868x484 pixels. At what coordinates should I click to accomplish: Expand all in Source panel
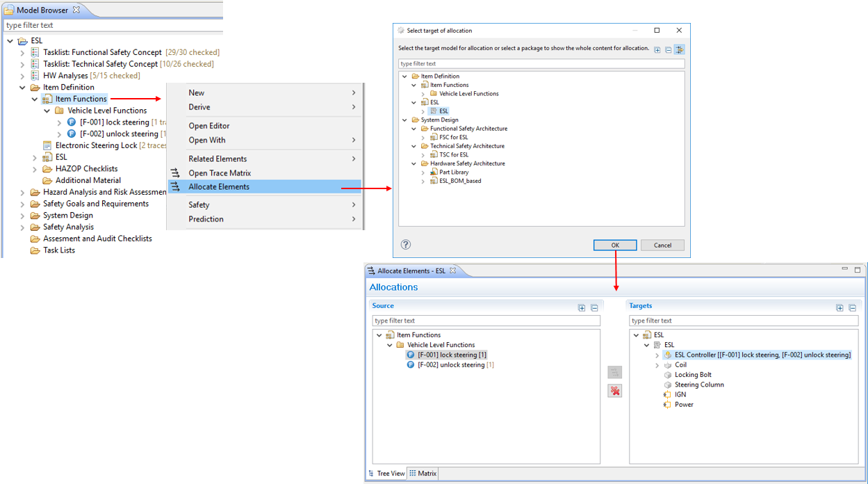pyautogui.click(x=582, y=307)
